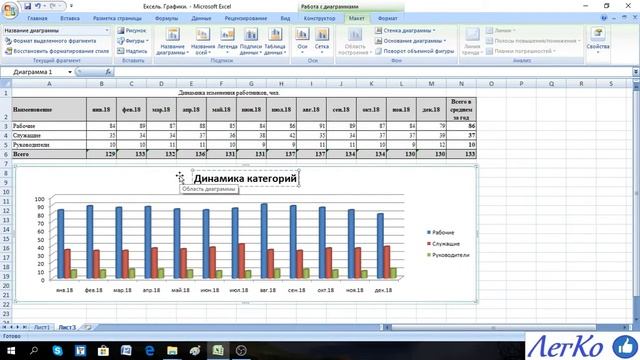Click the vertical scrollbar down arrow
The height and width of the screenshot is (360, 640).
pos(636,320)
